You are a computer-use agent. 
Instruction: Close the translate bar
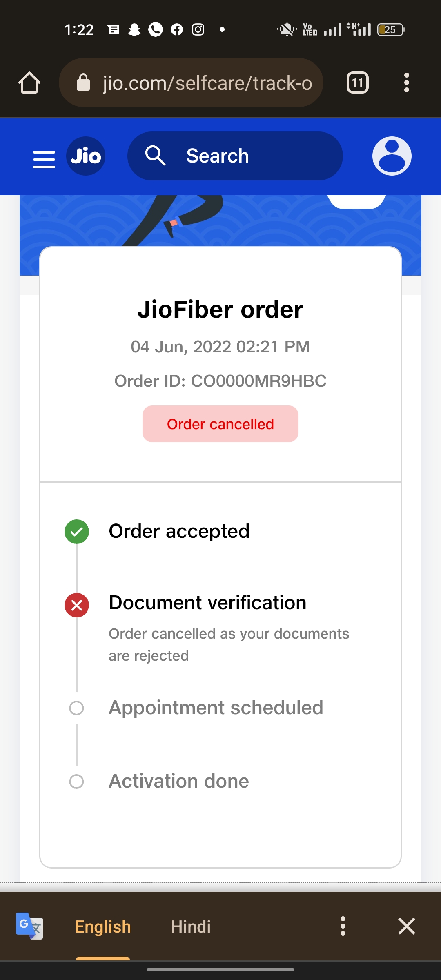coord(406,926)
